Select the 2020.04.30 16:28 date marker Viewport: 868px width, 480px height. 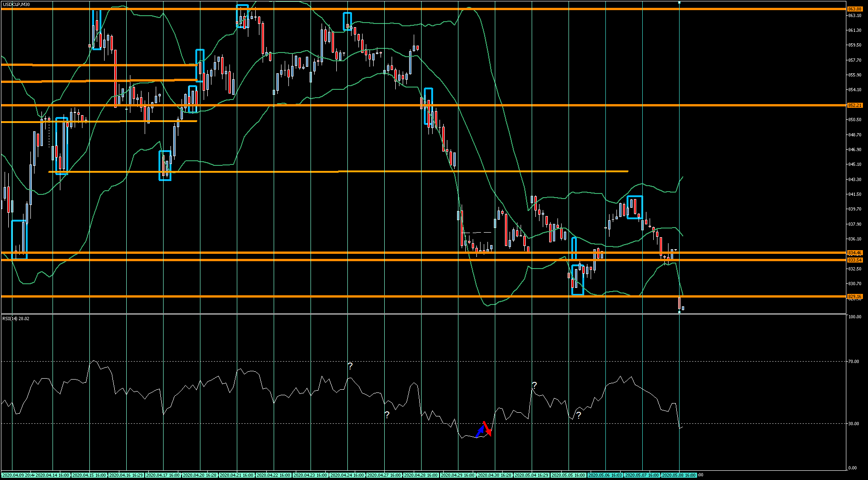tap(495, 475)
